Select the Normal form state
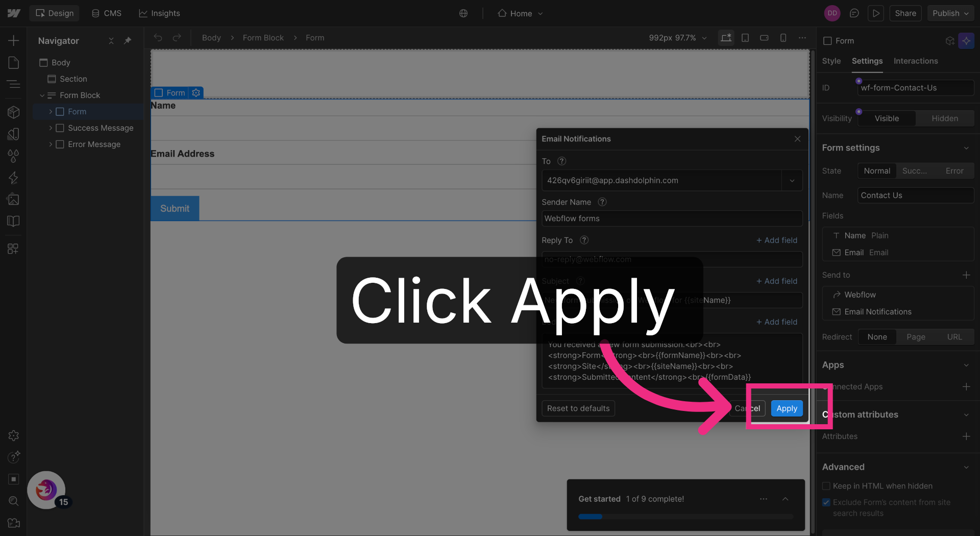Viewport: 980px width, 536px height. click(877, 171)
